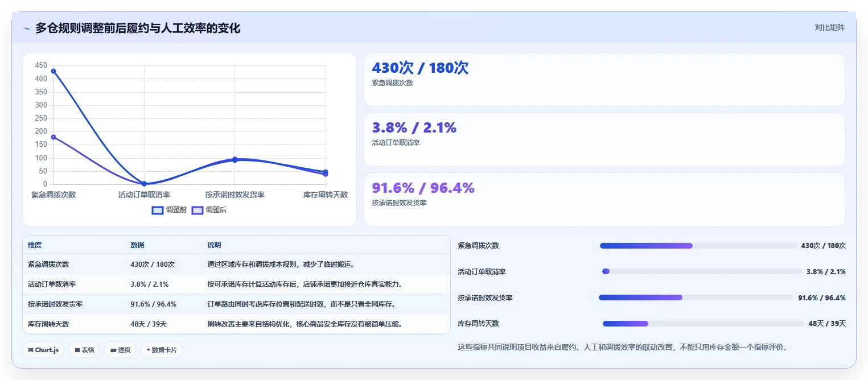
Task: Click the 紧急调拨次数 table row label
Action: 48,265
